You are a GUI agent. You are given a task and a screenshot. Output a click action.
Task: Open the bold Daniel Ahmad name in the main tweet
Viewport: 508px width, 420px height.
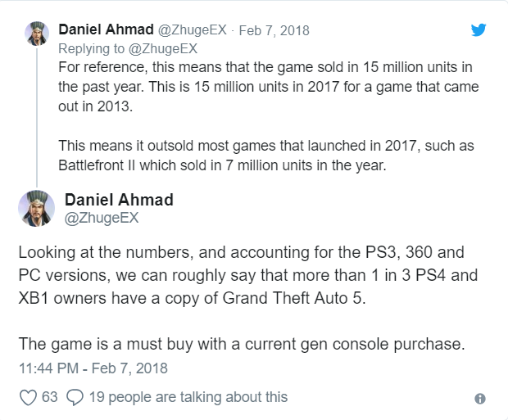[x=117, y=201]
